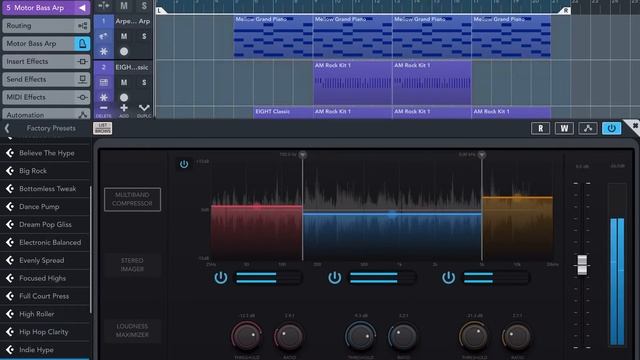
Task: Bypass the plugin using the blue power button
Action: click(x=611, y=128)
